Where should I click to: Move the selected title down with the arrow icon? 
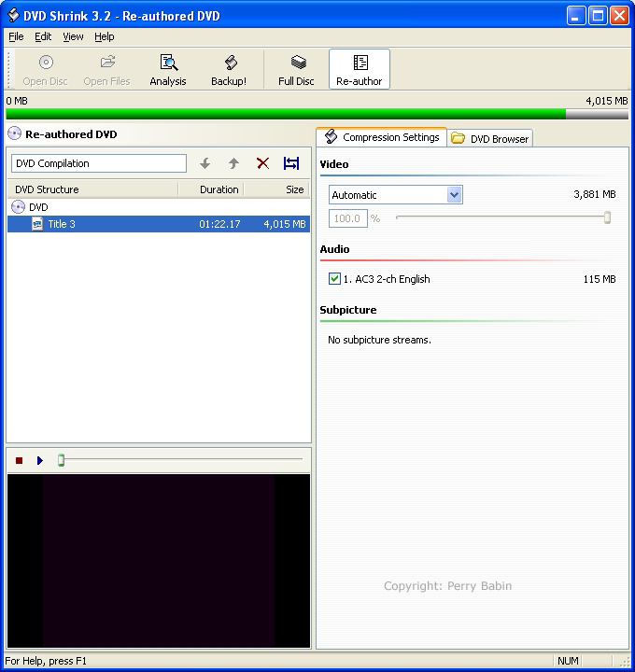click(205, 163)
